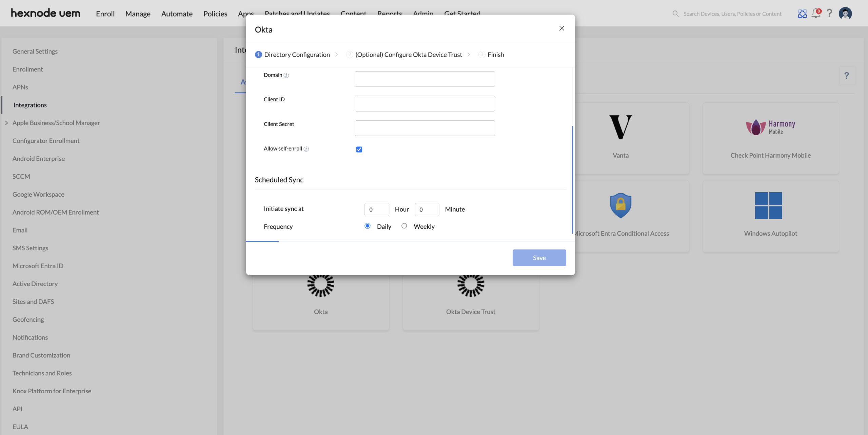Screen dimensions: 868x435
Task: Open the help question mark in header
Action: [x=829, y=13]
